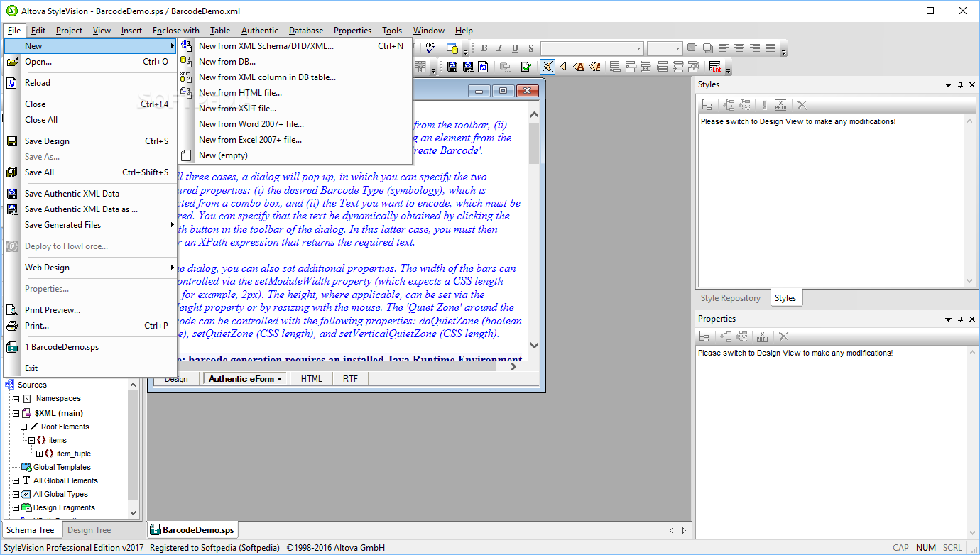Click the define entities Ent icon
980x555 pixels.
tap(715, 67)
